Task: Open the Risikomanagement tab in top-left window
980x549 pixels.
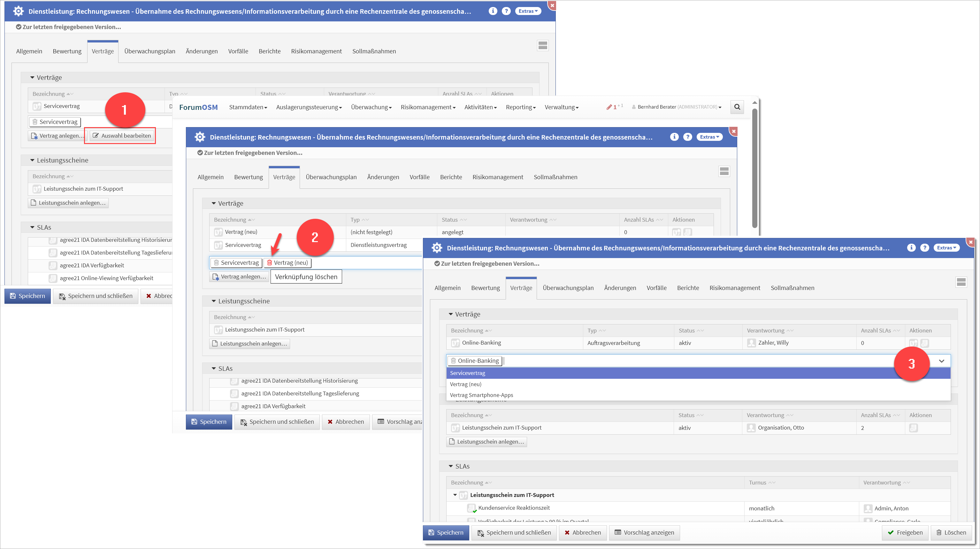Action: tap(316, 51)
